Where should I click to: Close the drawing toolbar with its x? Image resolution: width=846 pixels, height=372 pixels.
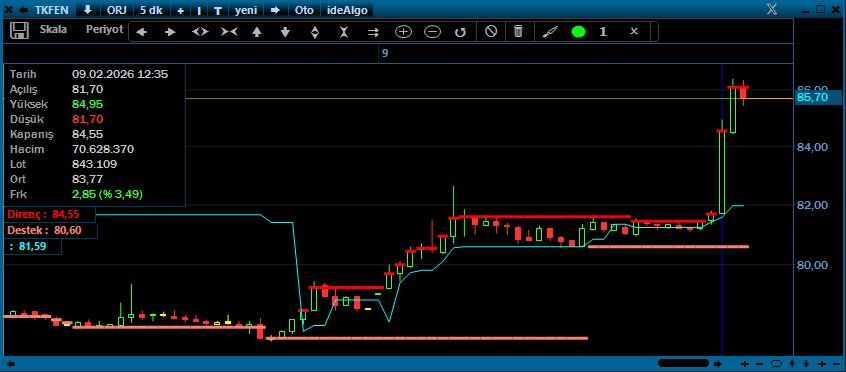[x=634, y=31]
